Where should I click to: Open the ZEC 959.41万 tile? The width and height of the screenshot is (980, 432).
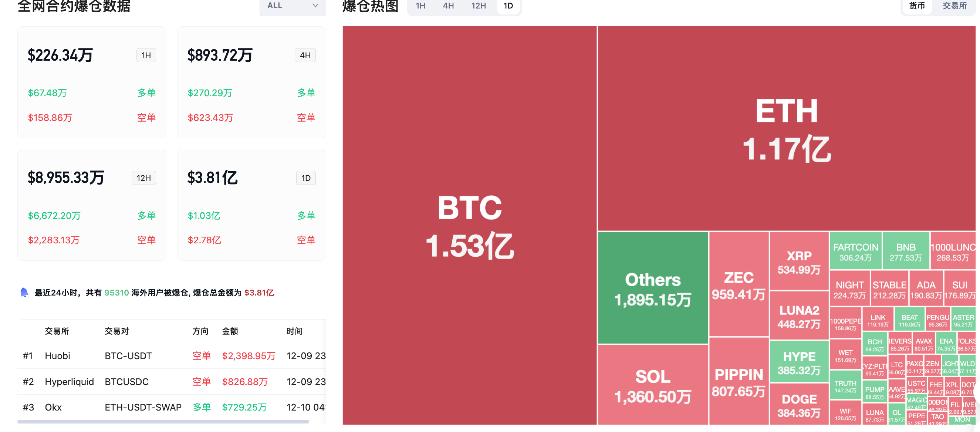[x=739, y=285]
